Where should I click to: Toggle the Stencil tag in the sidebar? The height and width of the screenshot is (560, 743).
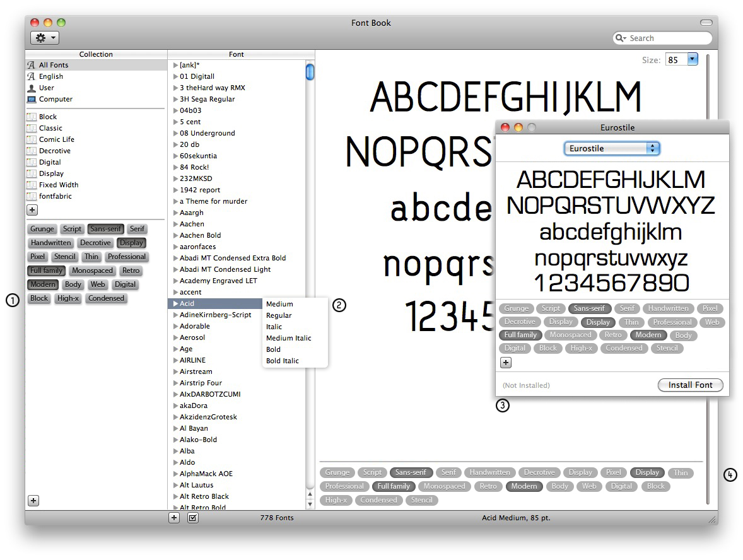pos(65,256)
